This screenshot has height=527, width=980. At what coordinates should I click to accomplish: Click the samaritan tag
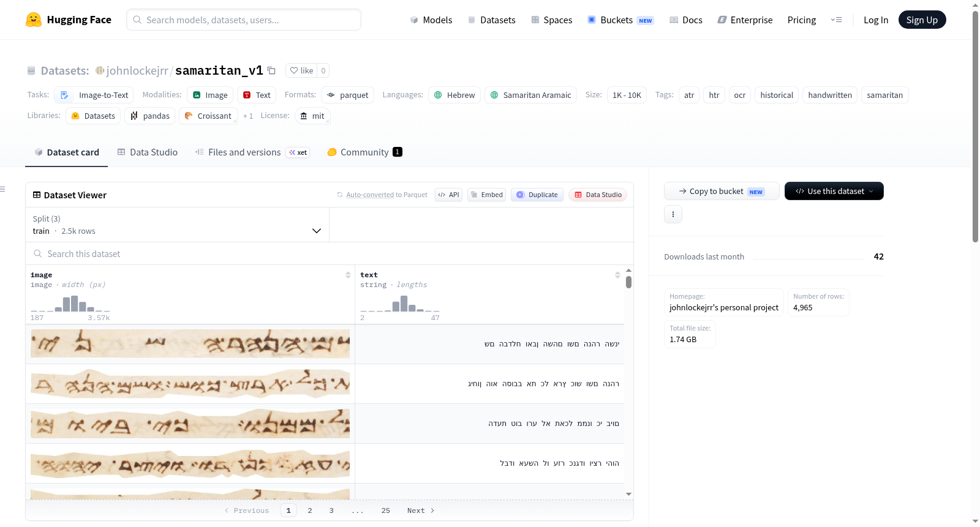[x=885, y=95]
